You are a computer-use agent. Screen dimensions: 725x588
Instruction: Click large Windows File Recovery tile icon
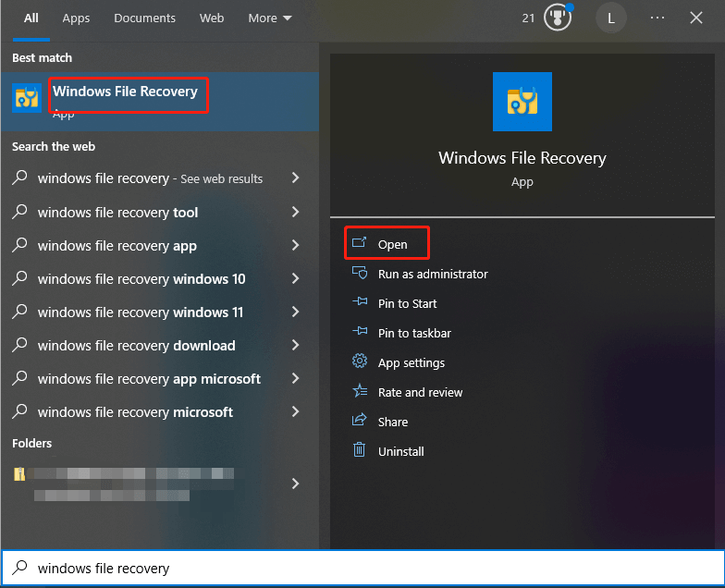pyautogui.click(x=522, y=102)
